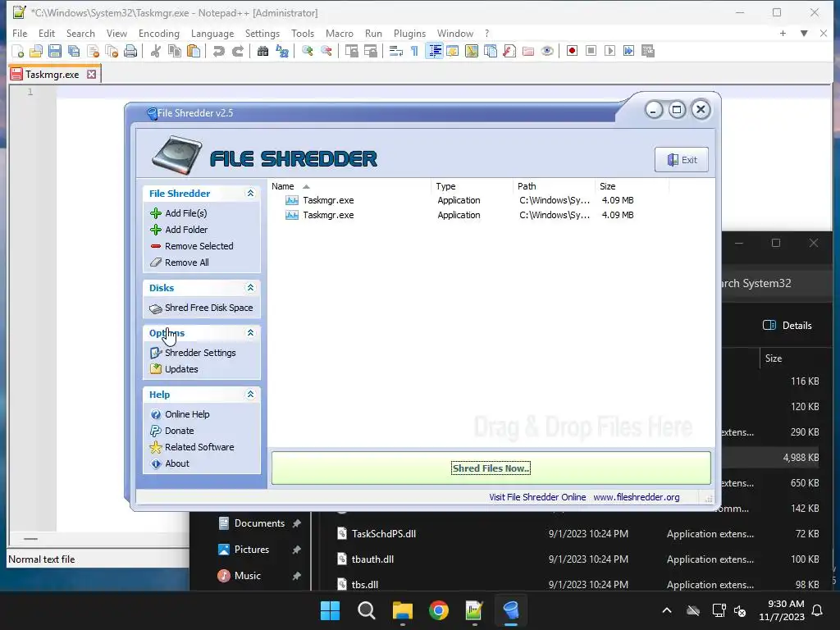
Task: Click the Start Recording macro icon
Action: (572, 51)
